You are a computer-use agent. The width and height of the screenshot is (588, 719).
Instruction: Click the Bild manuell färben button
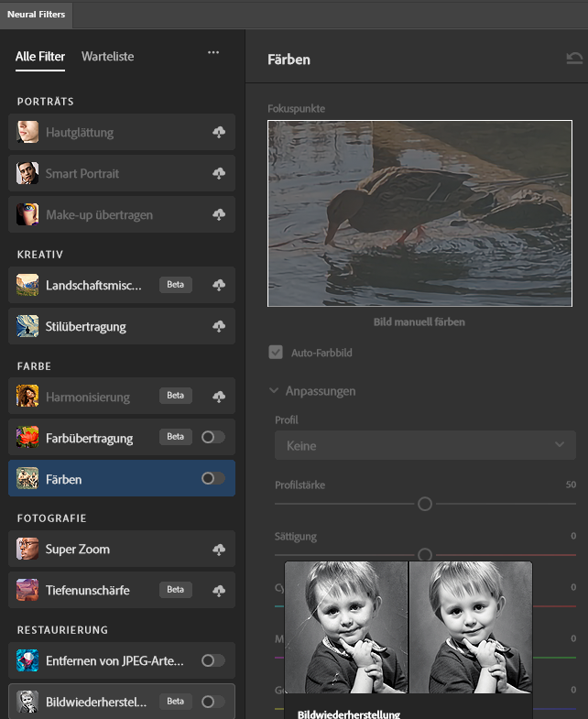point(419,322)
